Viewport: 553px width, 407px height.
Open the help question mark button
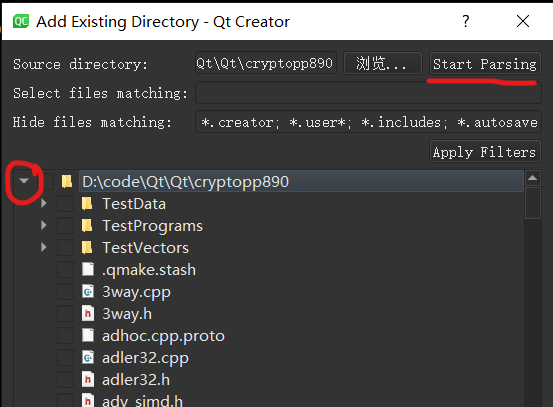pyautogui.click(x=466, y=22)
